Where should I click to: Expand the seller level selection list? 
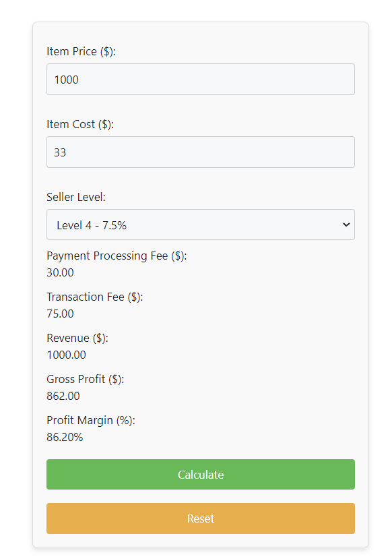pos(200,225)
